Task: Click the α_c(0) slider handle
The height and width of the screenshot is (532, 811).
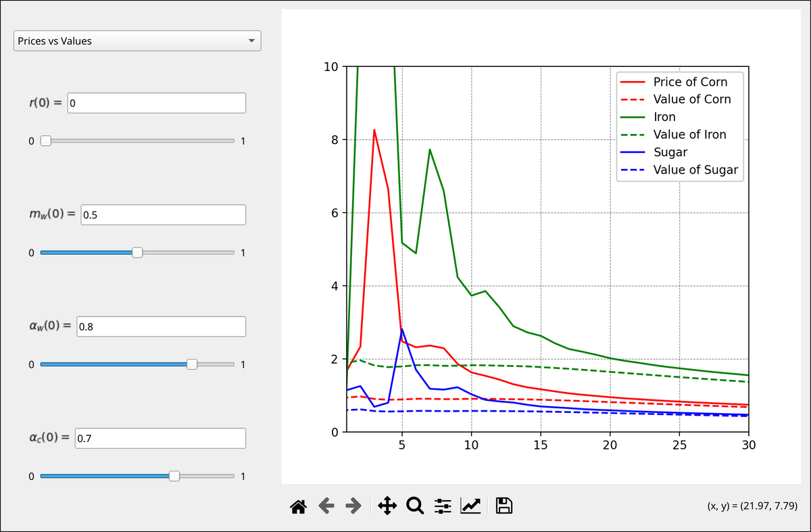Action: (174, 476)
